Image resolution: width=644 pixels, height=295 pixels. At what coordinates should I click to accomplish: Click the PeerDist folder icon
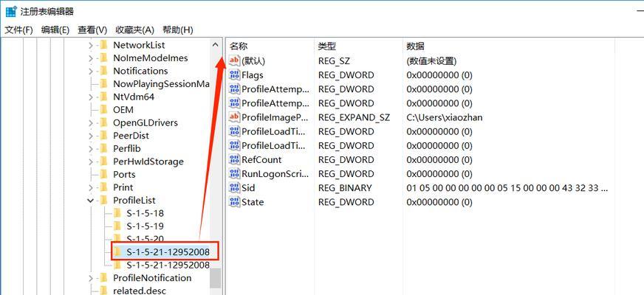point(103,136)
